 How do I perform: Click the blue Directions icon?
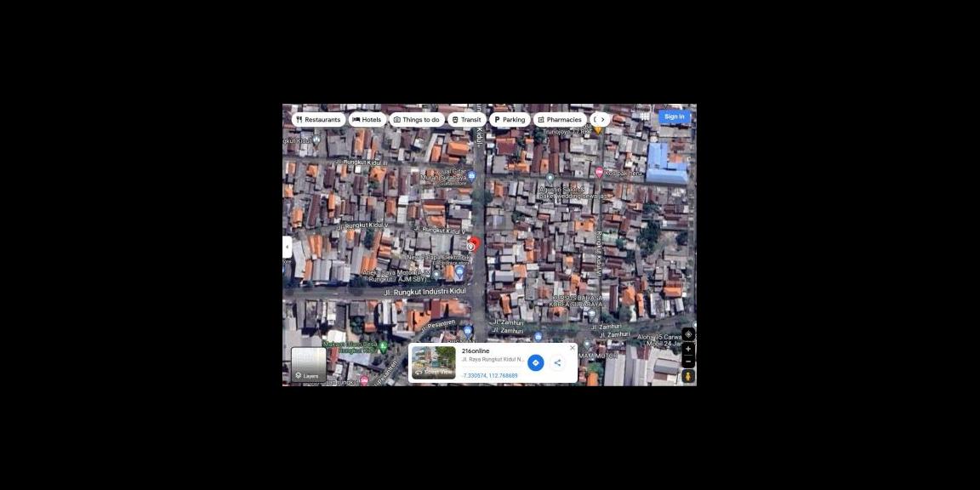(x=535, y=363)
